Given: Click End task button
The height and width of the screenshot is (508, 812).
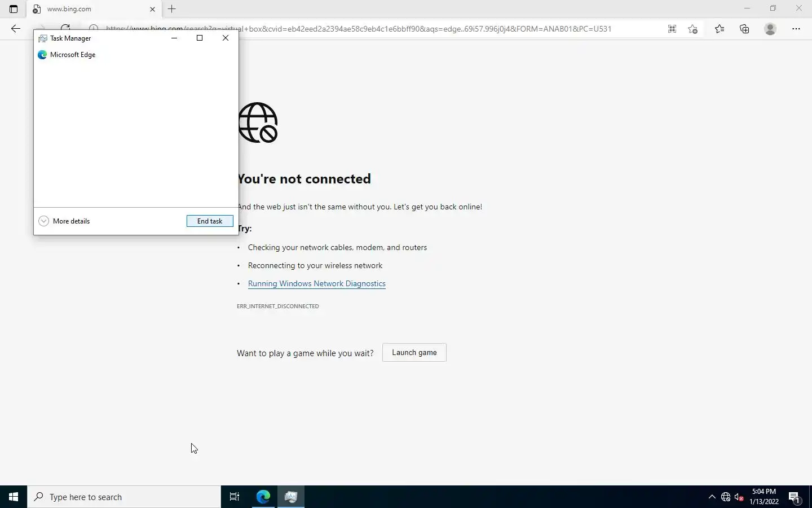Looking at the screenshot, I should (x=210, y=221).
